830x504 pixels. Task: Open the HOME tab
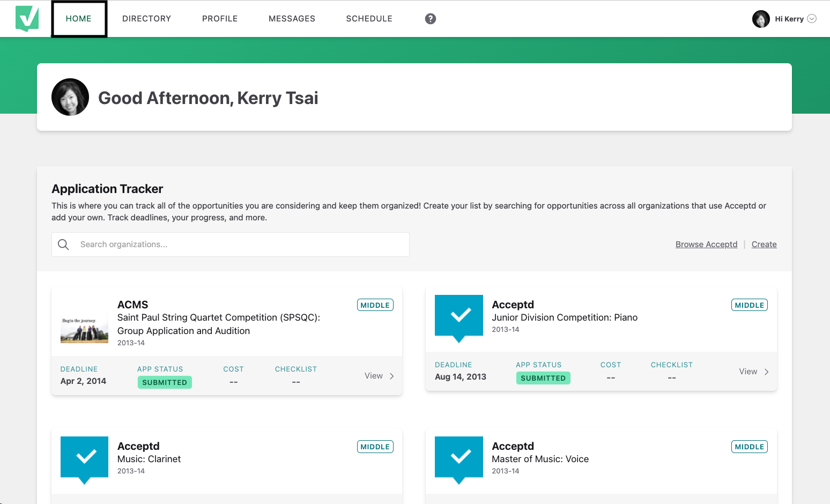point(79,19)
